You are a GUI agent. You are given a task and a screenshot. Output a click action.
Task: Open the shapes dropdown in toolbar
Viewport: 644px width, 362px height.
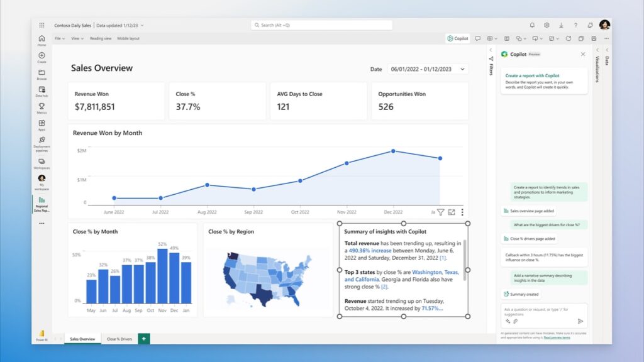tap(521, 38)
